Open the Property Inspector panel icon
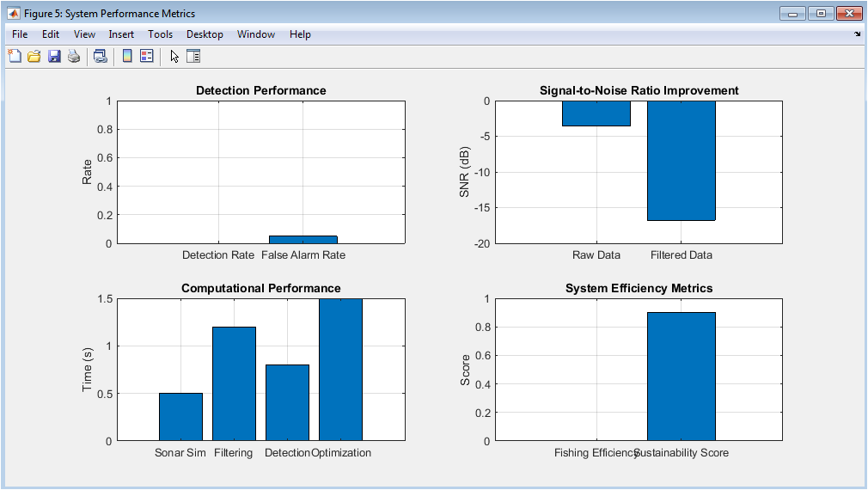This screenshot has height=490, width=868. tap(193, 57)
